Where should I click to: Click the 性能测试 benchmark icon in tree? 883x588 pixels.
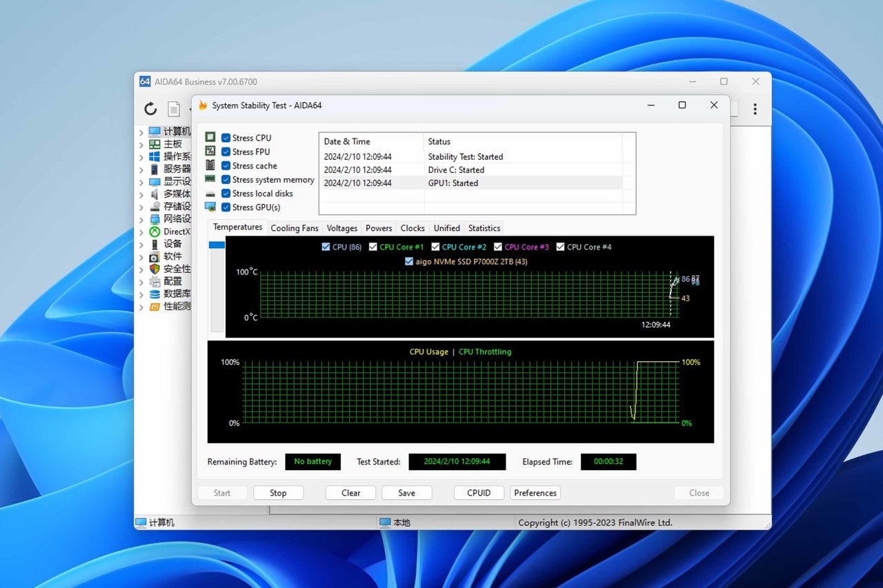click(155, 306)
